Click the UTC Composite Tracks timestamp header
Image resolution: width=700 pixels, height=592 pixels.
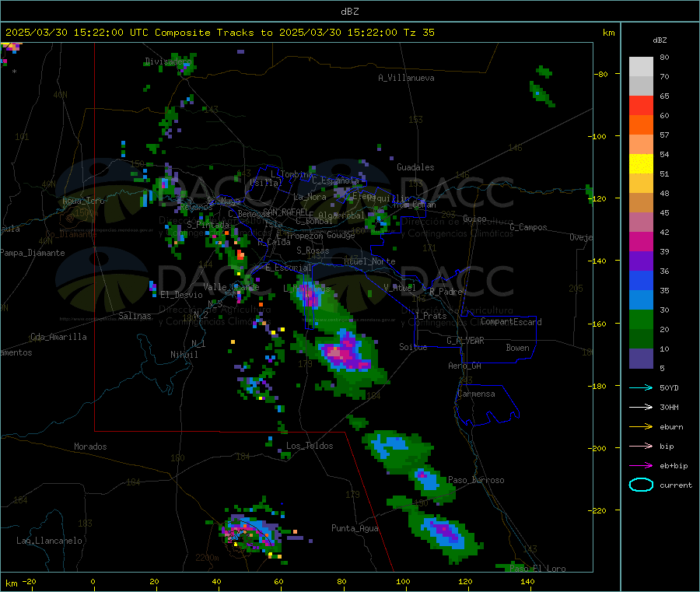[219, 33]
